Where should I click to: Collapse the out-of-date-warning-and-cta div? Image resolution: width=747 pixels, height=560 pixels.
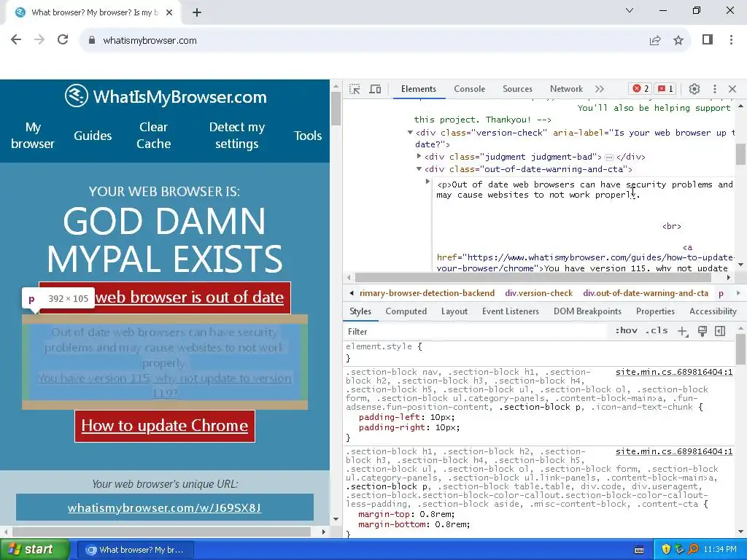(x=419, y=168)
